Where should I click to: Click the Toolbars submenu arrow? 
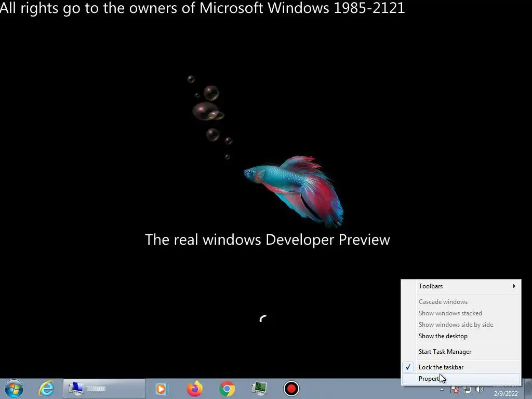click(514, 286)
